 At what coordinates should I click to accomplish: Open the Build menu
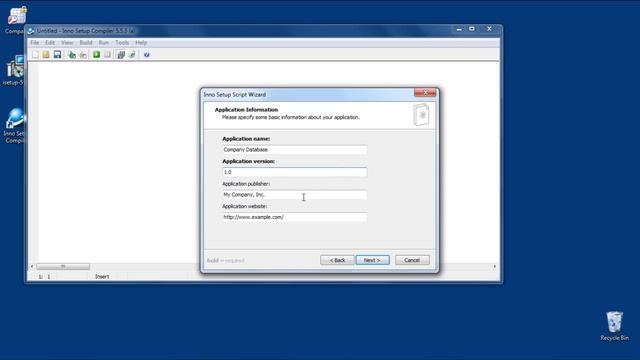tap(86, 42)
